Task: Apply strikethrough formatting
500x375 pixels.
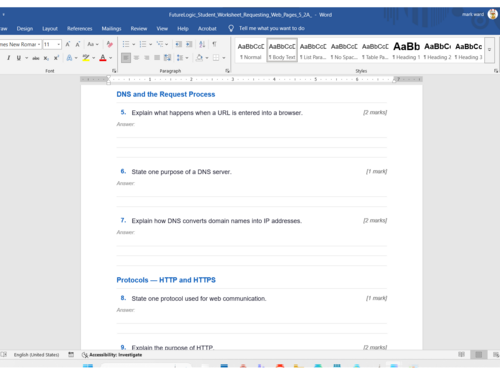Action: tap(36, 58)
